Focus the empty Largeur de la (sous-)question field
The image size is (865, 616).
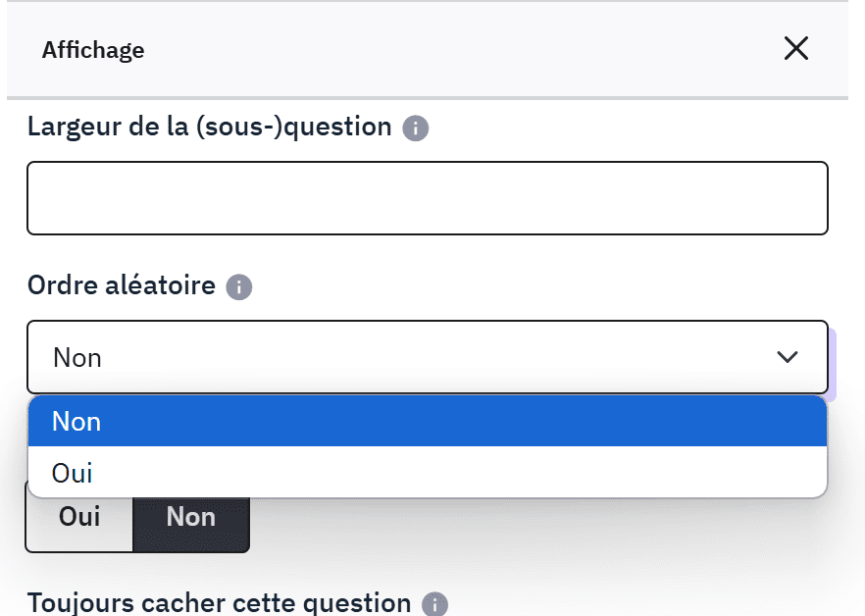[427, 198]
